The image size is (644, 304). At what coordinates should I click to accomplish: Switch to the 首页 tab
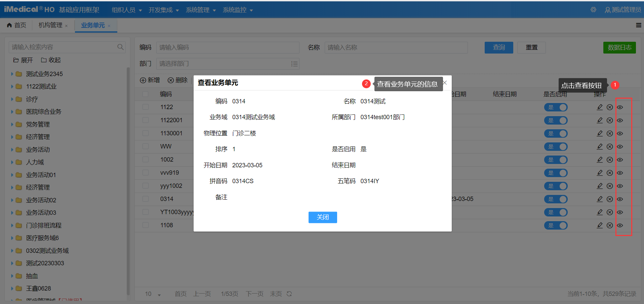click(17, 25)
